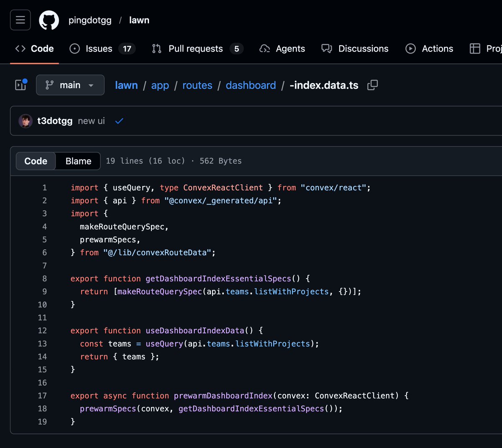Viewport: 502px width, 448px height.
Task: Go to GitHub home via Octocat logo
Action: click(x=49, y=20)
